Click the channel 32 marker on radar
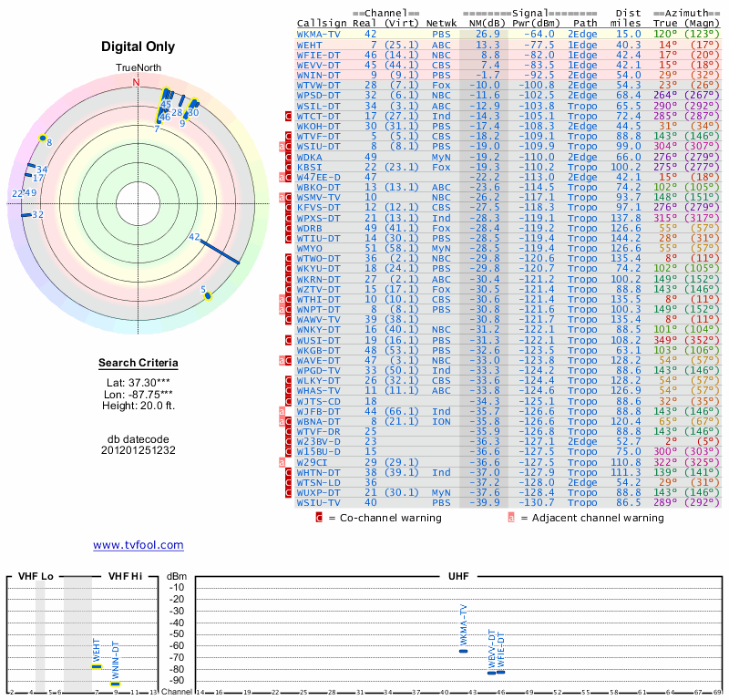 coord(26,215)
